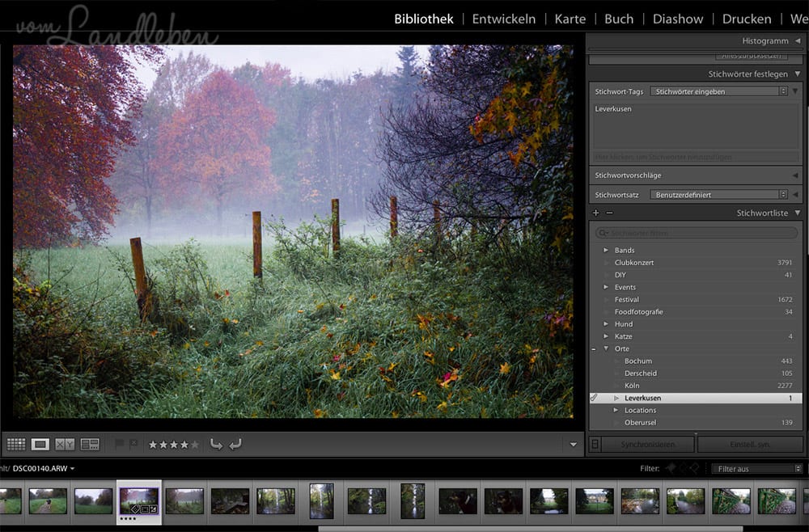
Task: Open the Filter aus dropdown
Action: 757,469
